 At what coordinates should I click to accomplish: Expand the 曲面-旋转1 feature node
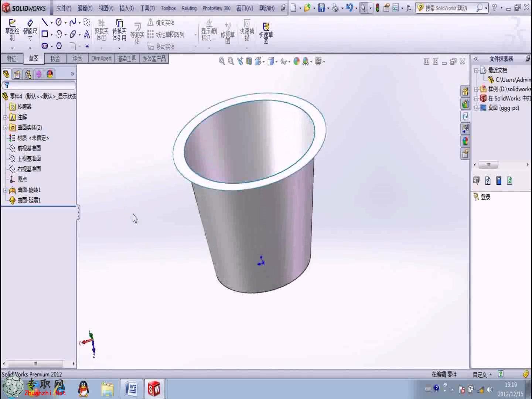(5, 190)
